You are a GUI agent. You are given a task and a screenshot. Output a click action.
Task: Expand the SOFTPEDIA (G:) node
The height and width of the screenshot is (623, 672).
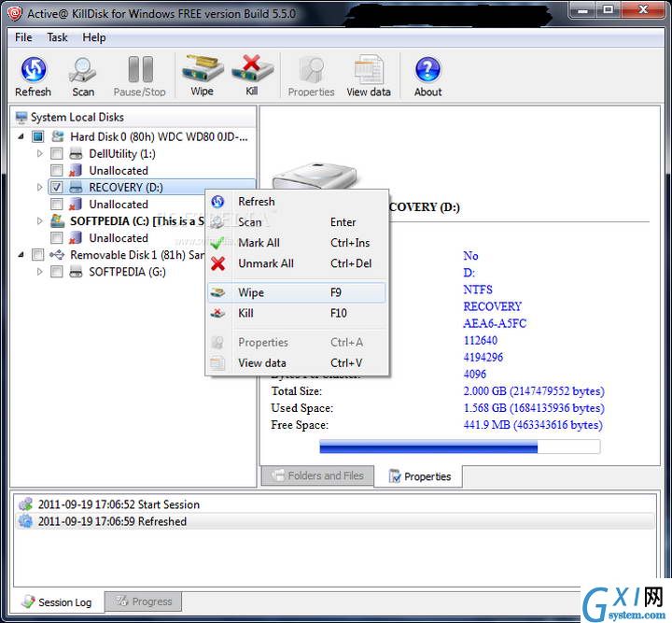click(x=40, y=272)
